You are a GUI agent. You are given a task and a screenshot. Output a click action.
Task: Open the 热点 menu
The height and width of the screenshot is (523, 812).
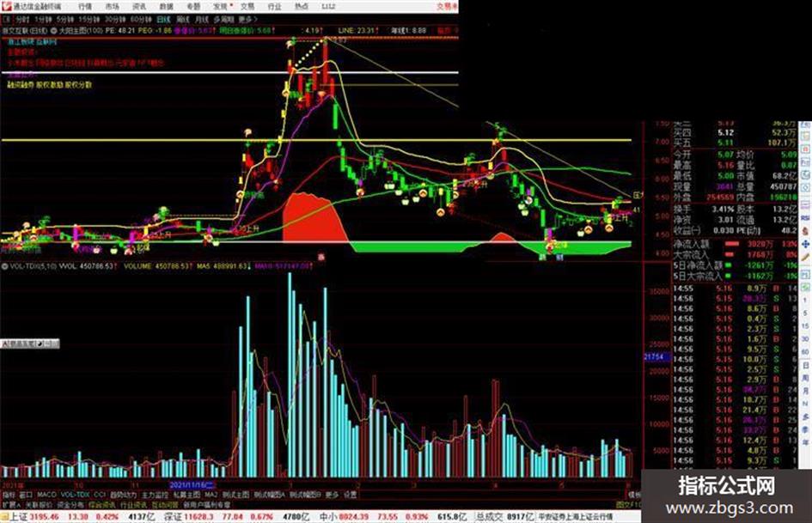(x=302, y=7)
